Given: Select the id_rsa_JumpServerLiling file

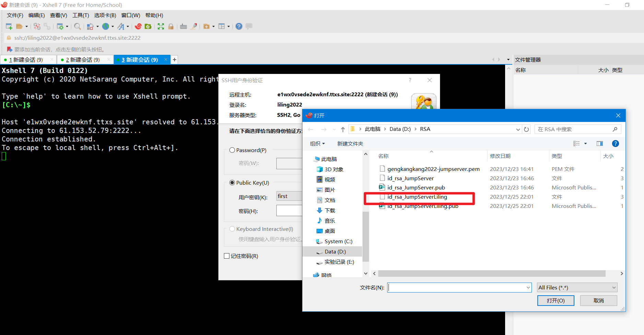Looking at the screenshot, I should click(417, 197).
